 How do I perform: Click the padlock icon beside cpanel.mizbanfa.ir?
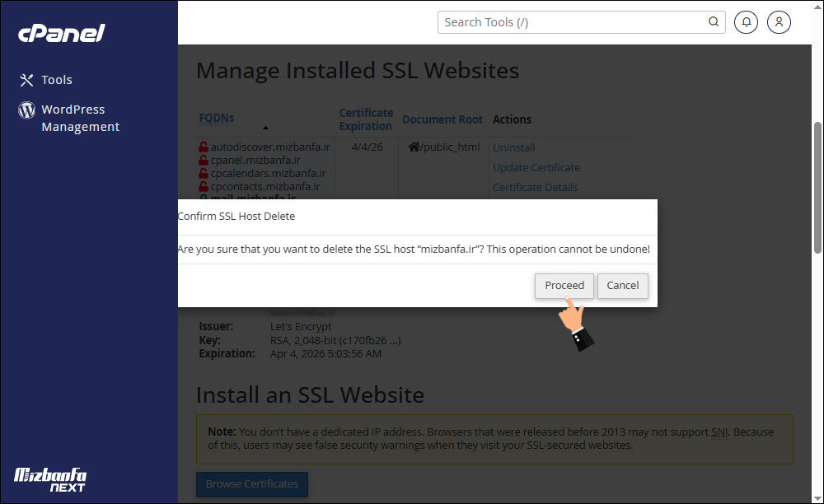click(203, 160)
